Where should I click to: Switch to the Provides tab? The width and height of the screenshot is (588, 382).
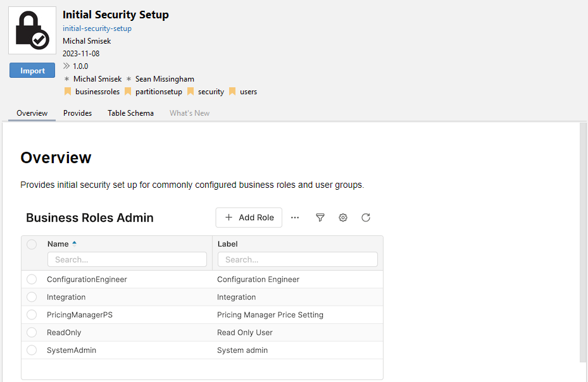pos(77,113)
